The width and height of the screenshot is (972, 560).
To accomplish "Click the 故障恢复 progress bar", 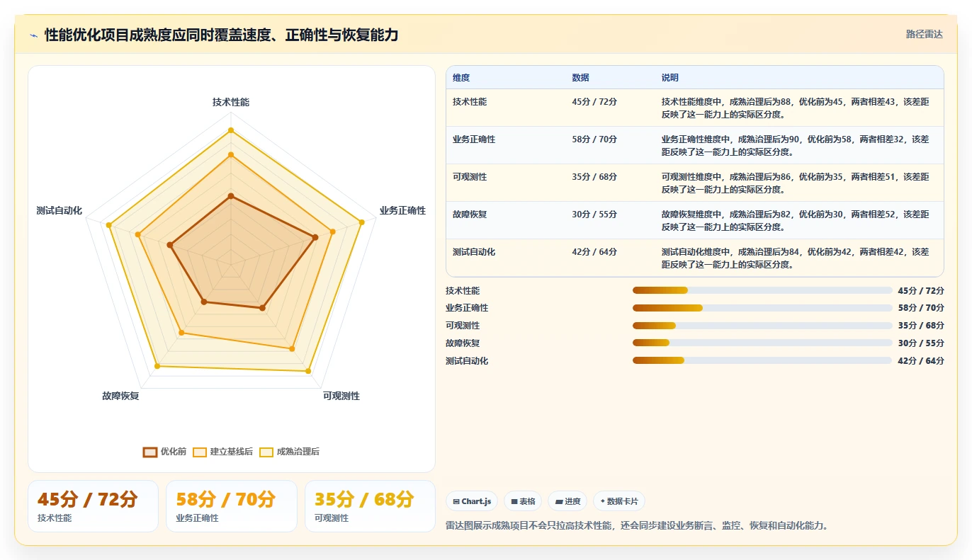I will [762, 343].
